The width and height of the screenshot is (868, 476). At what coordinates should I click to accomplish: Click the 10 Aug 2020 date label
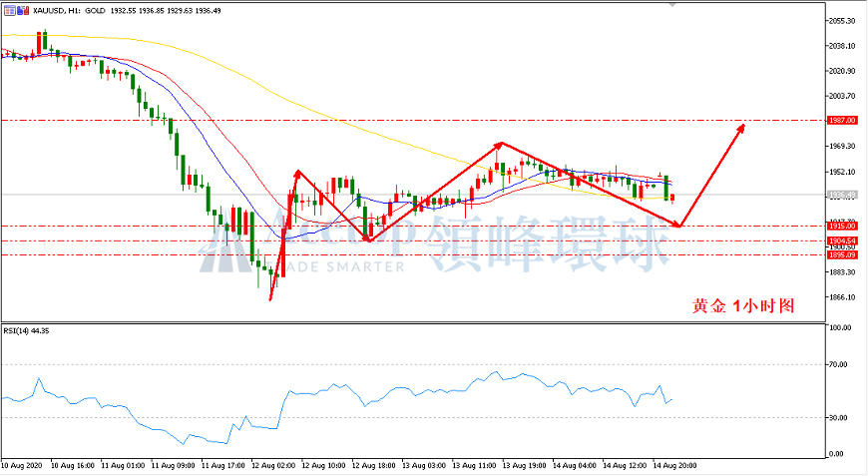coord(22,465)
